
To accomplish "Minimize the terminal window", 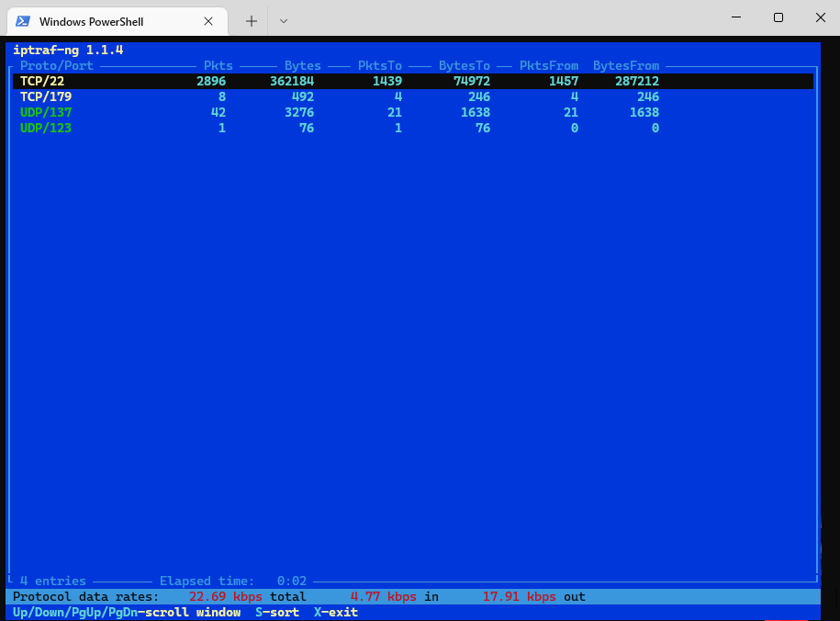I will click(x=736, y=17).
